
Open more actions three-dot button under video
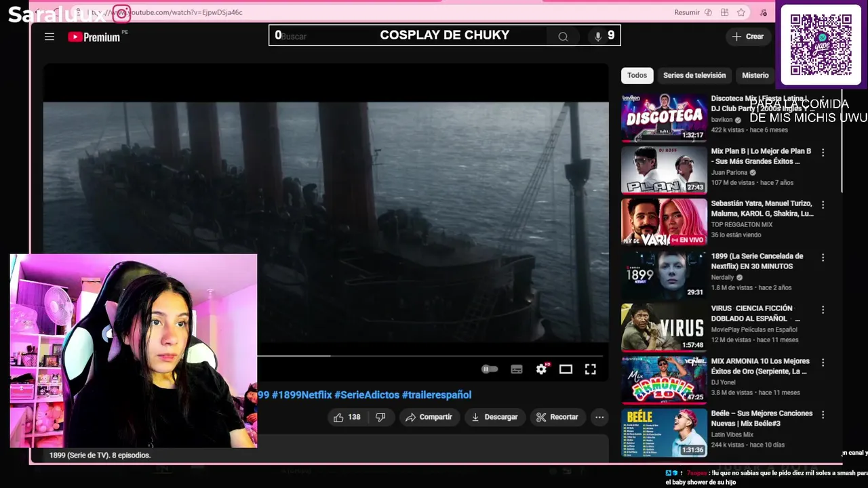click(x=599, y=418)
